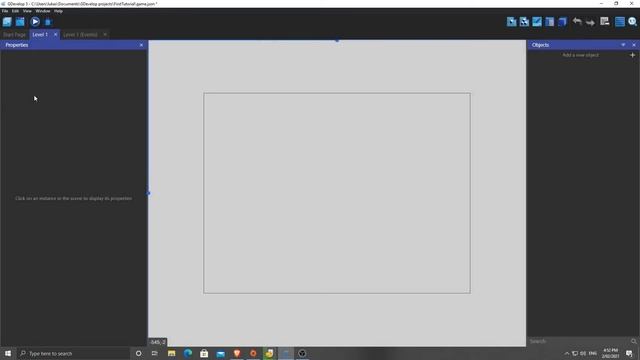Open the Windows notification center

click(629, 353)
